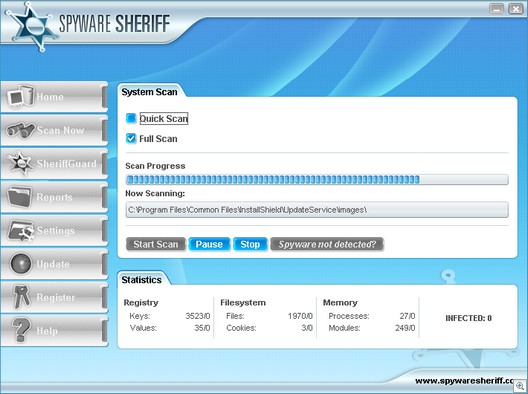Click the Full Scan label text
The width and height of the screenshot is (528, 394).
158,139
